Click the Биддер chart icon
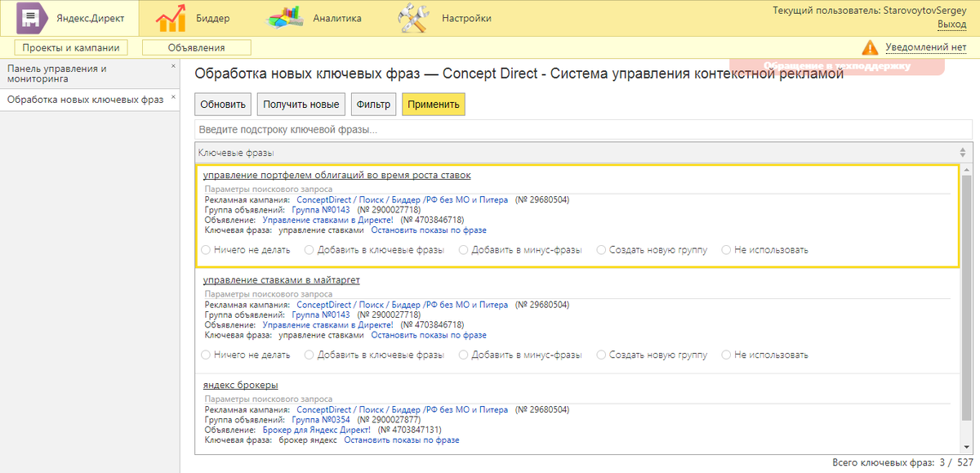Screen dimensions: 980x473 tap(170, 18)
